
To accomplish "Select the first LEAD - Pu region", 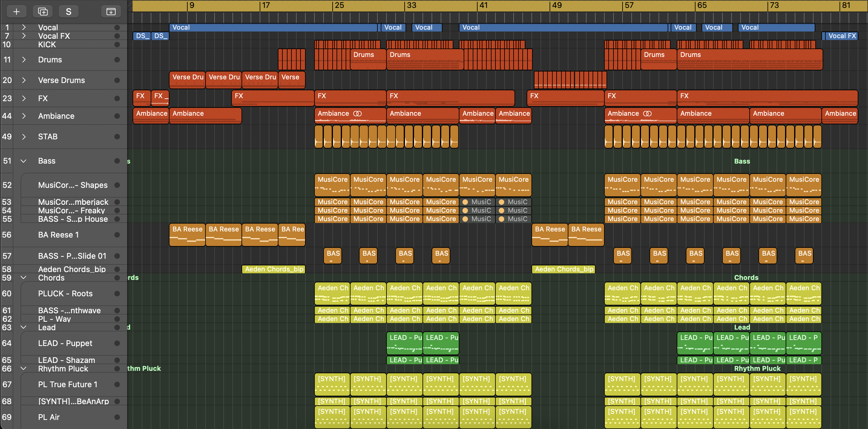I will [405, 343].
